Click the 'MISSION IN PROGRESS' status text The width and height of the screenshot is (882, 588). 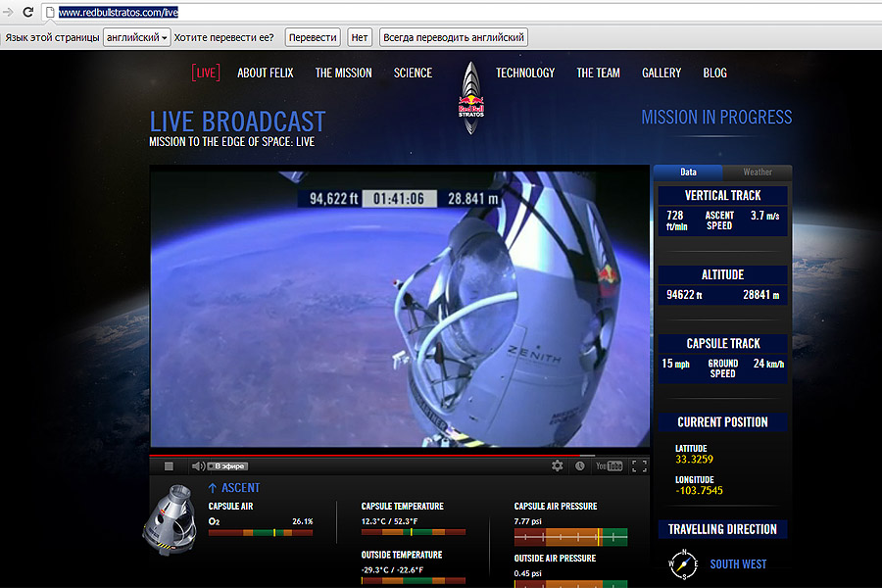716,117
